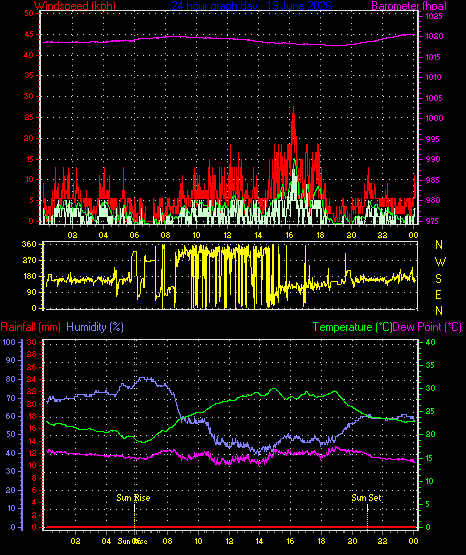Select the 'Rainfall (mm)' legend label

click(30, 327)
